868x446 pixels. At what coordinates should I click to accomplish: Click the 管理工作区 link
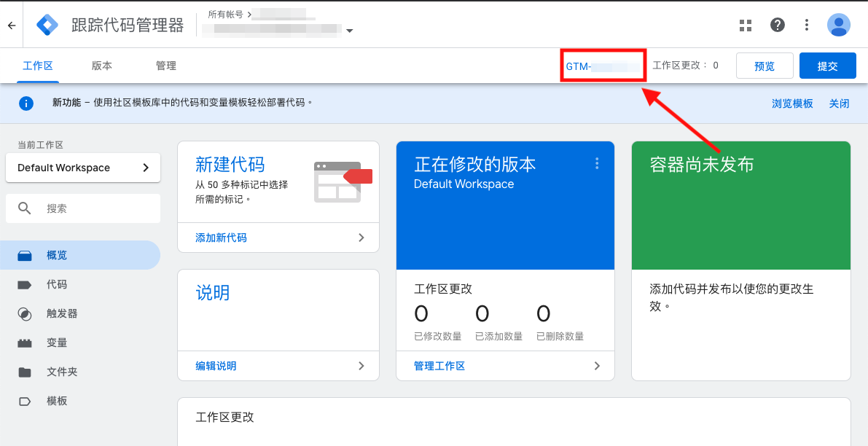(x=439, y=366)
